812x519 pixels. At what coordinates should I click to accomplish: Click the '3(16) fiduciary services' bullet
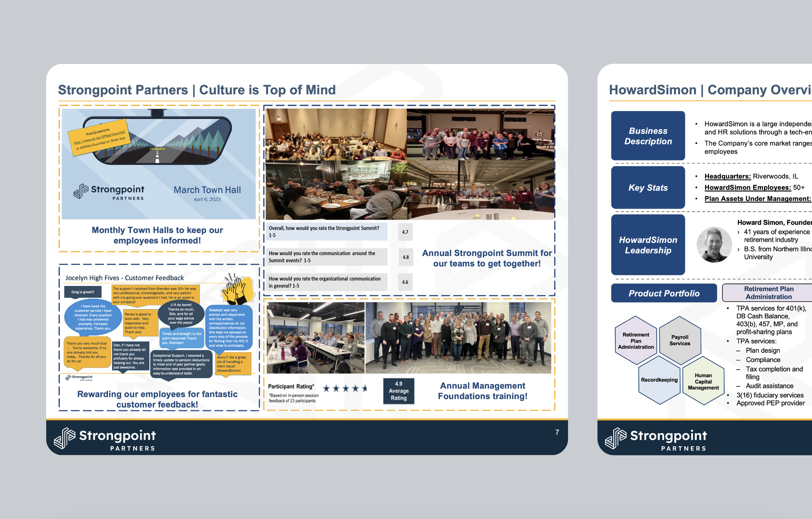click(769, 395)
